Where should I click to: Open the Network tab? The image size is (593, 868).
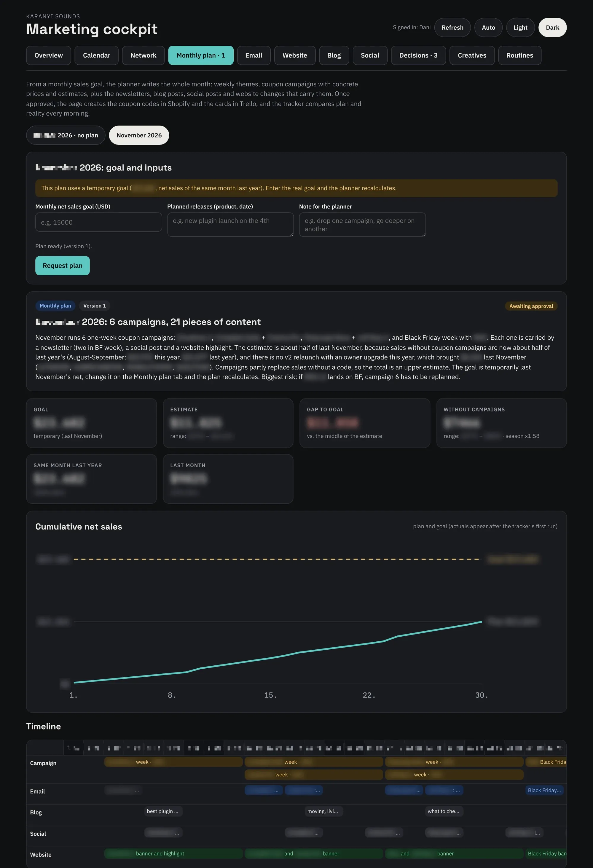(143, 55)
